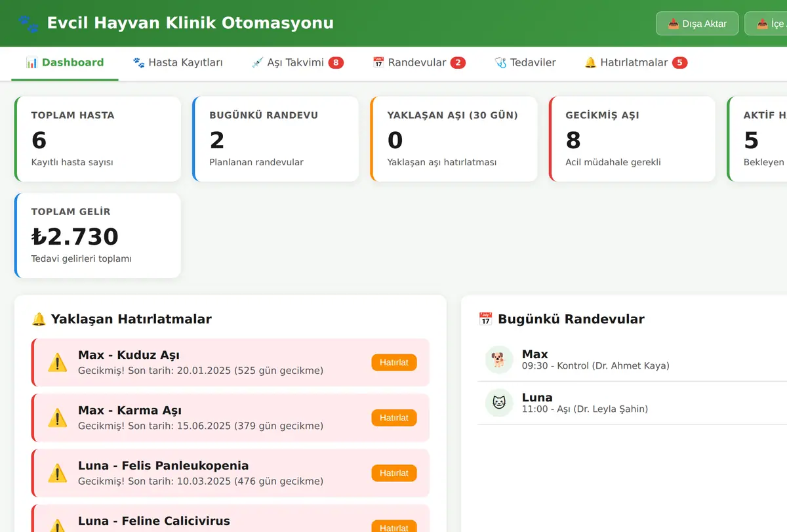This screenshot has width=787, height=532.
Task: Open the Dashboard tab
Action: pos(65,63)
